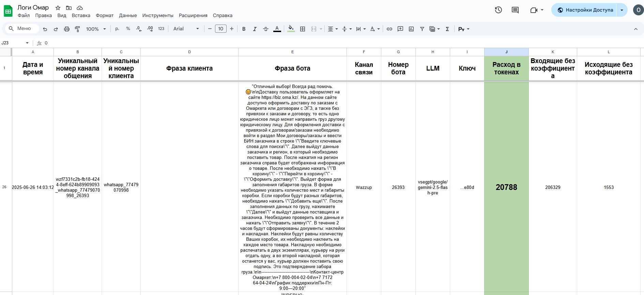
Task: Open zoom level 100% dropdown
Action: click(x=96, y=29)
